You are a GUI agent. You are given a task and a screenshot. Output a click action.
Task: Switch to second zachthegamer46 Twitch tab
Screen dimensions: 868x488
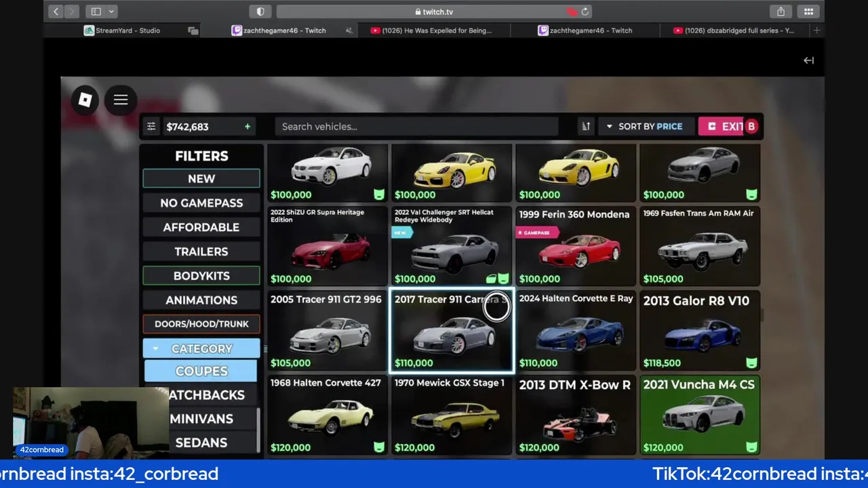tap(585, 30)
